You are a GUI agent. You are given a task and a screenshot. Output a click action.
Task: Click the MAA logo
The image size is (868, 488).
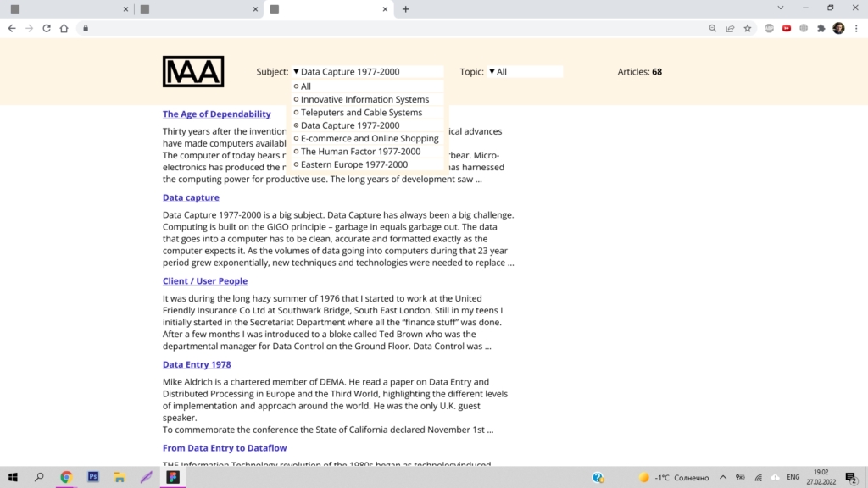[x=193, y=71]
